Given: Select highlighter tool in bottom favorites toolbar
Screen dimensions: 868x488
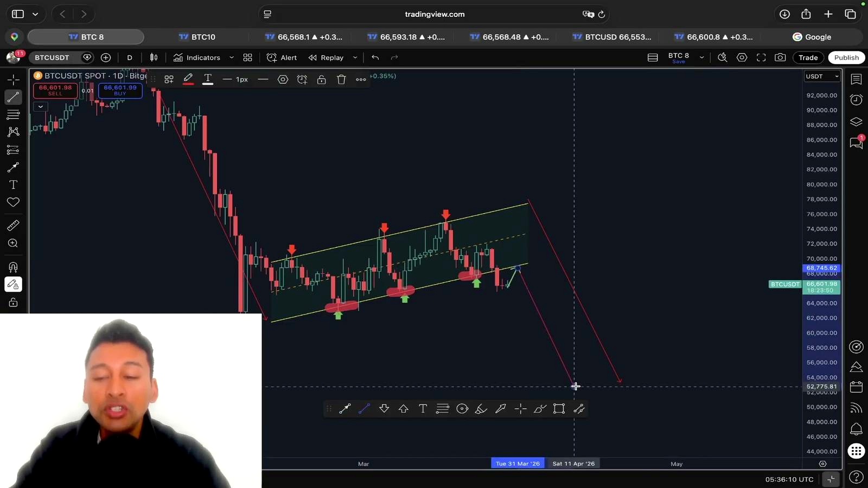Looking at the screenshot, I should [481, 409].
